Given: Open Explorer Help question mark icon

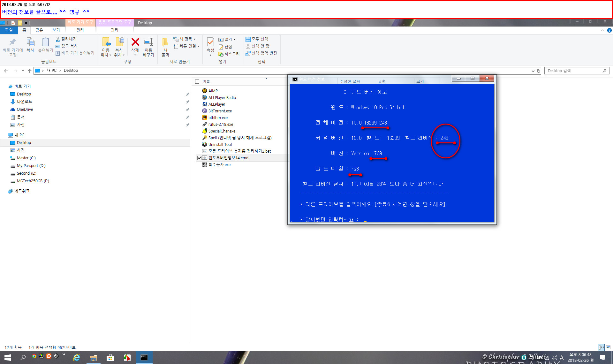Looking at the screenshot, I should point(609,30).
